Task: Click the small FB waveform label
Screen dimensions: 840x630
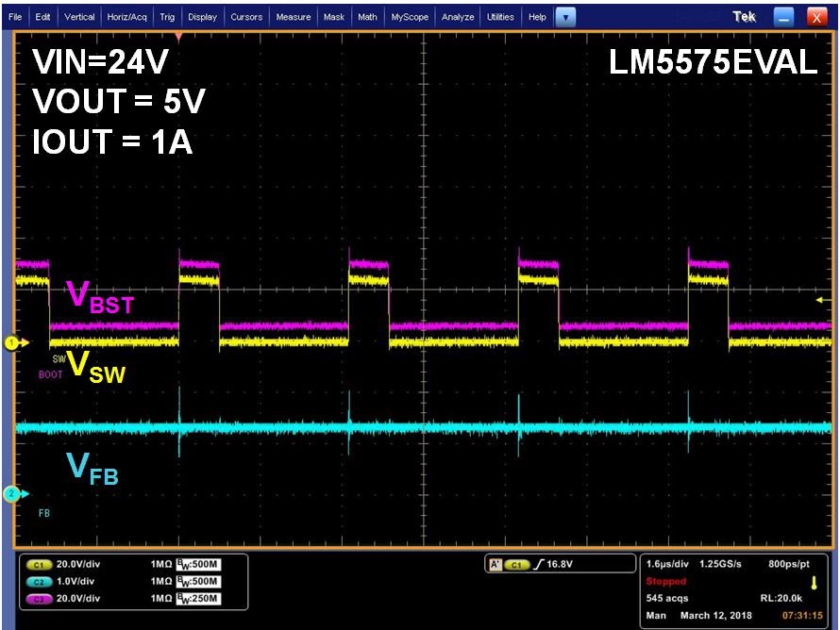Action: coord(44,513)
